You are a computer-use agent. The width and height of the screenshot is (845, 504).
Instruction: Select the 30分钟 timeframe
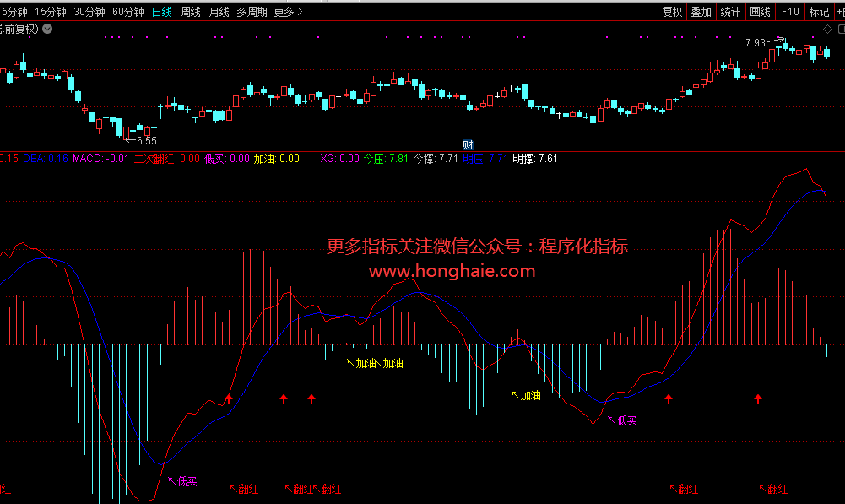[x=89, y=12]
